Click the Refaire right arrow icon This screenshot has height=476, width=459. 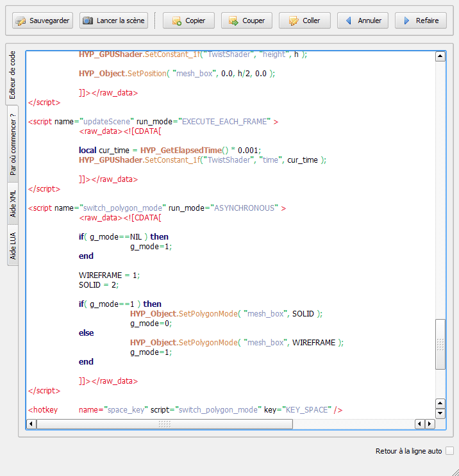pos(406,21)
